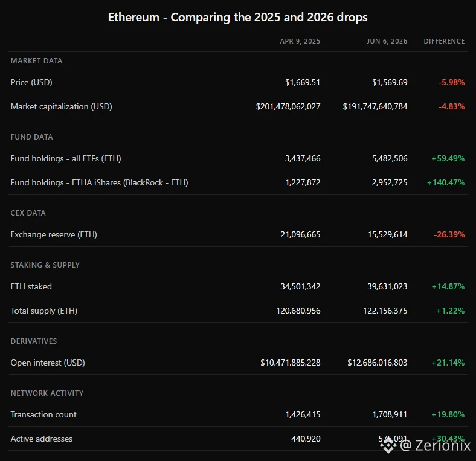Select the APR 9, 2025 column header

coord(300,41)
